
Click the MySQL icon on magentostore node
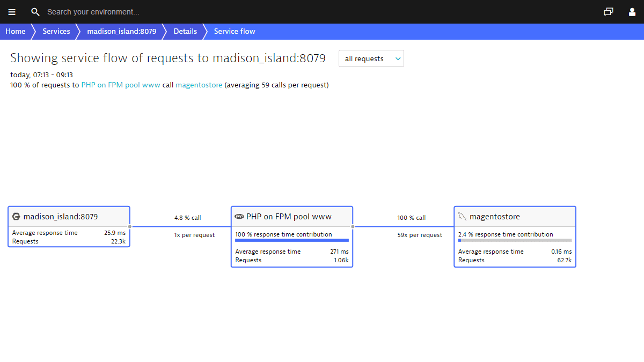(x=462, y=217)
